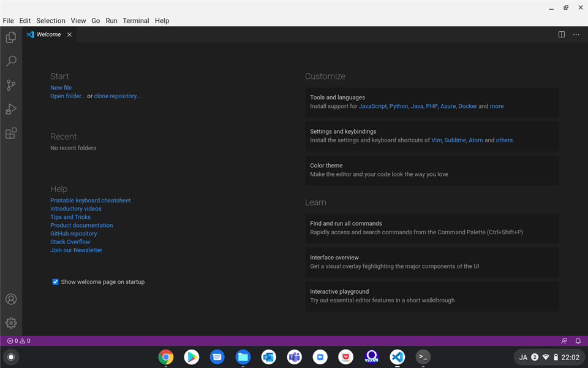Screen dimensions: 588x368
Task: Open the Search view icon
Action: [11, 61]
